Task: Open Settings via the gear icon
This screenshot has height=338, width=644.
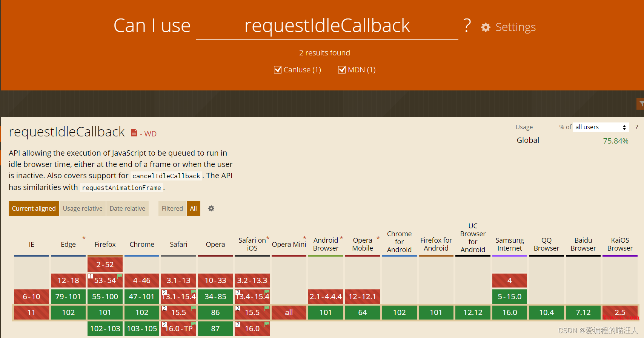Action: coord(486,27)
